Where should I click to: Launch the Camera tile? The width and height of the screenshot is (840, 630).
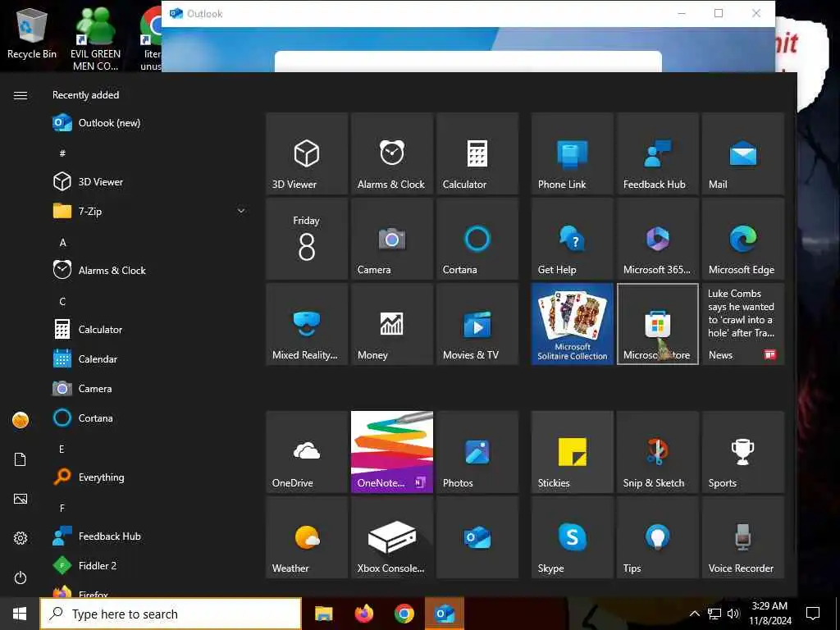click(391, 239)
